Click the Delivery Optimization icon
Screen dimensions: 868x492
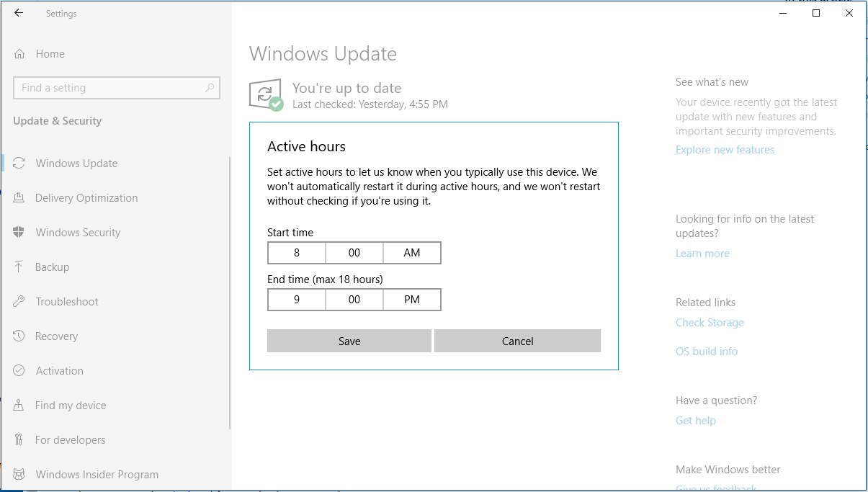tap(19, 197)
